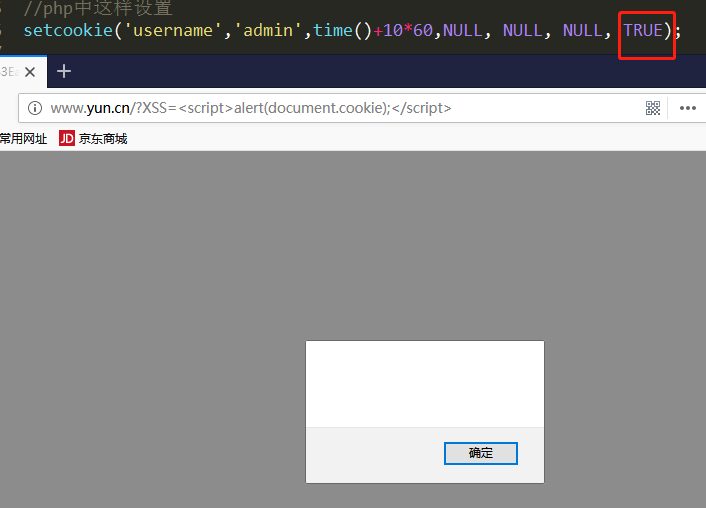Click the JD bookmark favicon
This screenshot has height=508, width=706.
point(67,139)
